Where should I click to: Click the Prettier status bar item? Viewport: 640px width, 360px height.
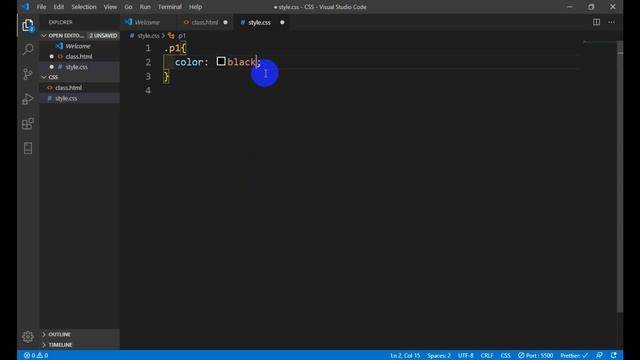[574, 356]
